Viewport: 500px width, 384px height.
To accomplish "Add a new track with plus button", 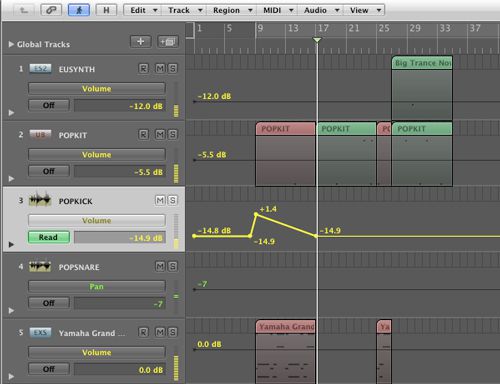I will pos(141,42).
